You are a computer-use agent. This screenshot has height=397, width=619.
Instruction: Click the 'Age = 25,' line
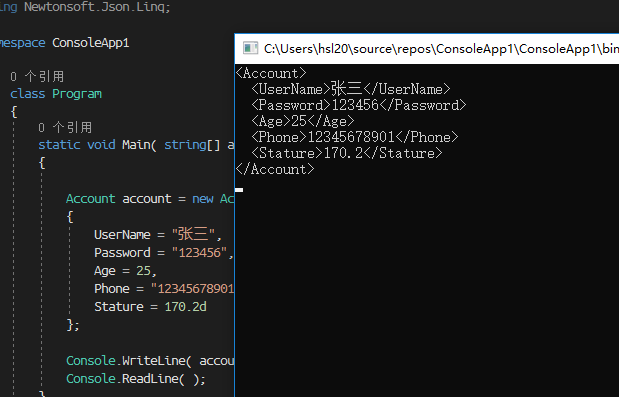pos(126,271)
